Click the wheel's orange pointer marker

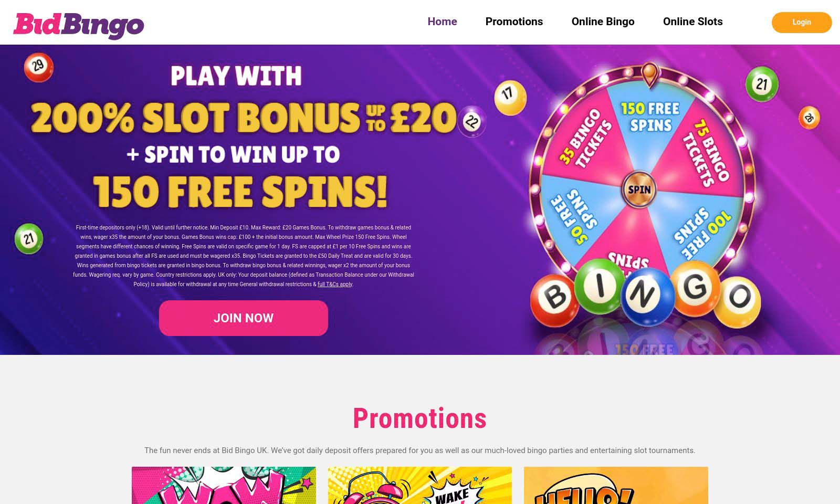pyautogui.click(x=650, y=74)
